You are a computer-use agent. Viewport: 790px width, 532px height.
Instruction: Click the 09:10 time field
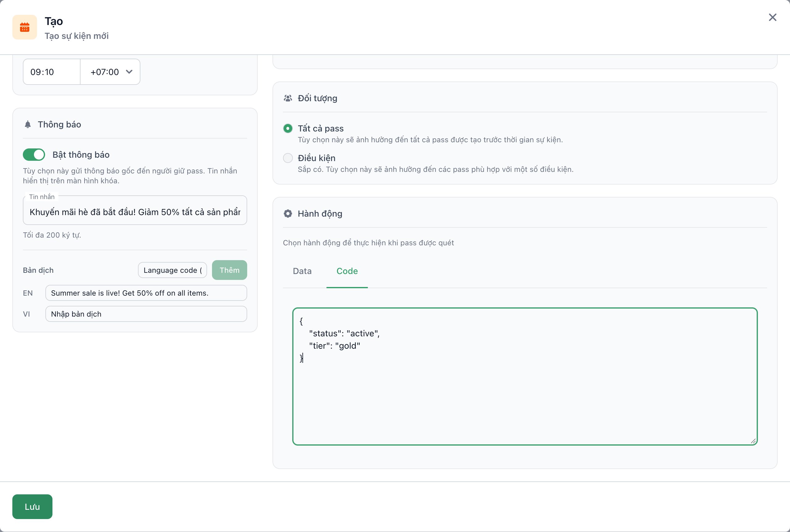point(52,72)
